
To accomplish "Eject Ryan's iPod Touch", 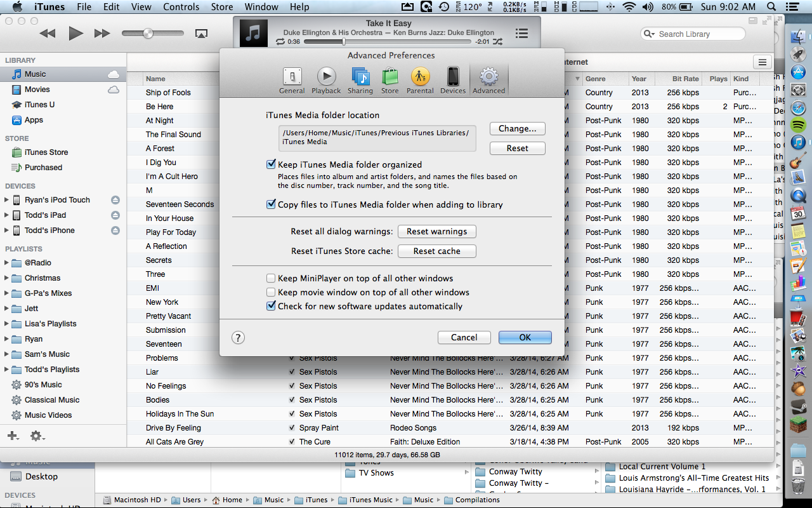I will pyautogui.click(x=115, y=200).
